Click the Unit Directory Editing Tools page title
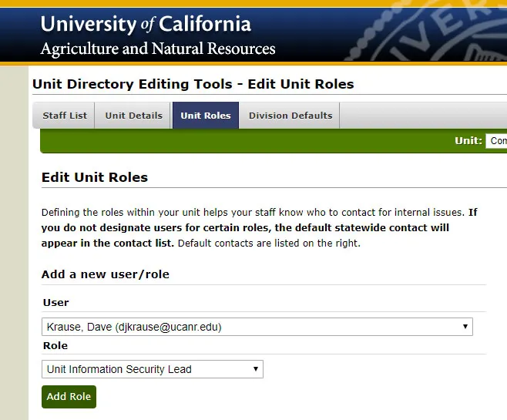This screenshot has width=507, height=420. (193, 84)
